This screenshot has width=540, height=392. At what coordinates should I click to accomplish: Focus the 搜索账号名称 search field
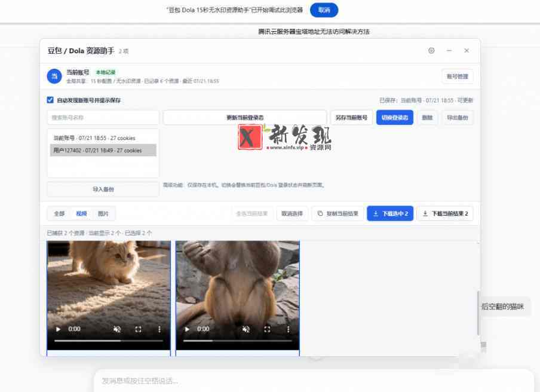coord(103,118)
